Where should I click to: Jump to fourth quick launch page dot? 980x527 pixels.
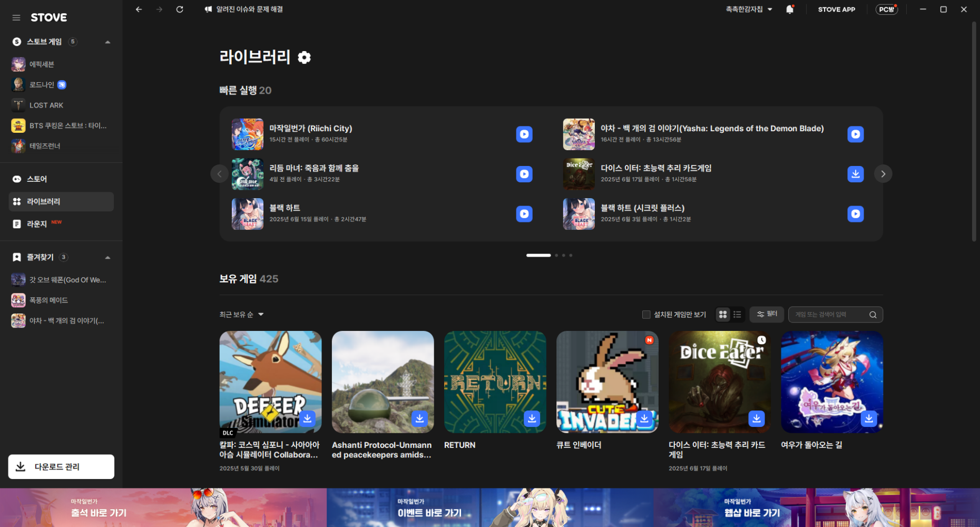pyautogui.click(x=571, y=256)
